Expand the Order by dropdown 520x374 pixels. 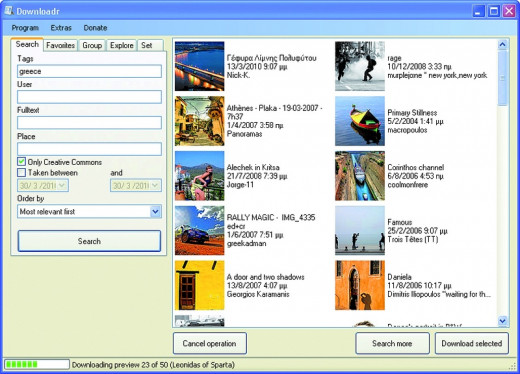pyautogui.click(x=155, y=212)
